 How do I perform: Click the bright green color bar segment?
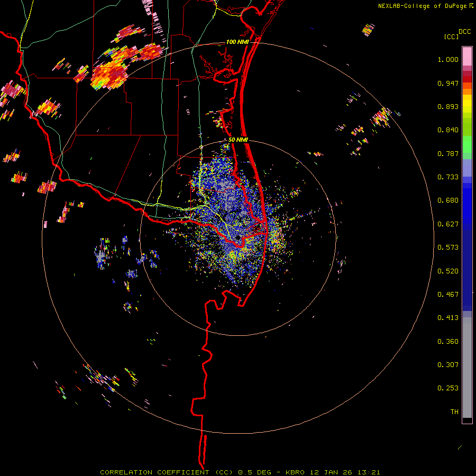point(467,144)
